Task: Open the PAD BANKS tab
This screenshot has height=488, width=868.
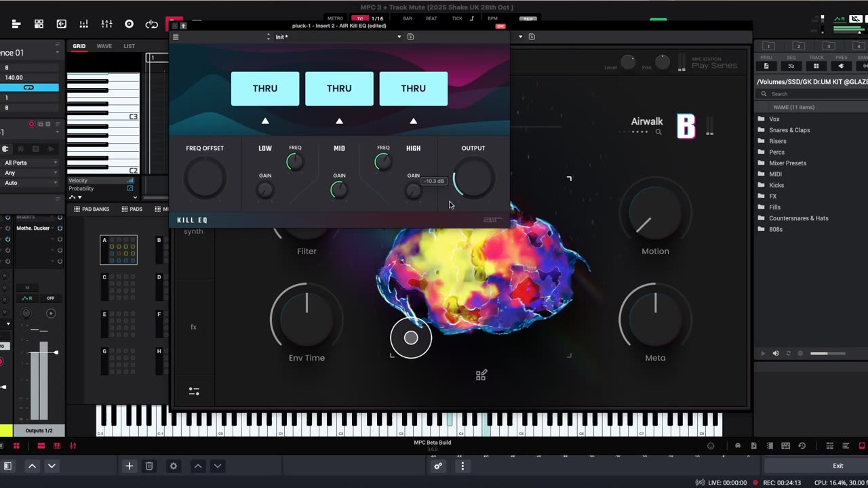Action: pos(92,209)
